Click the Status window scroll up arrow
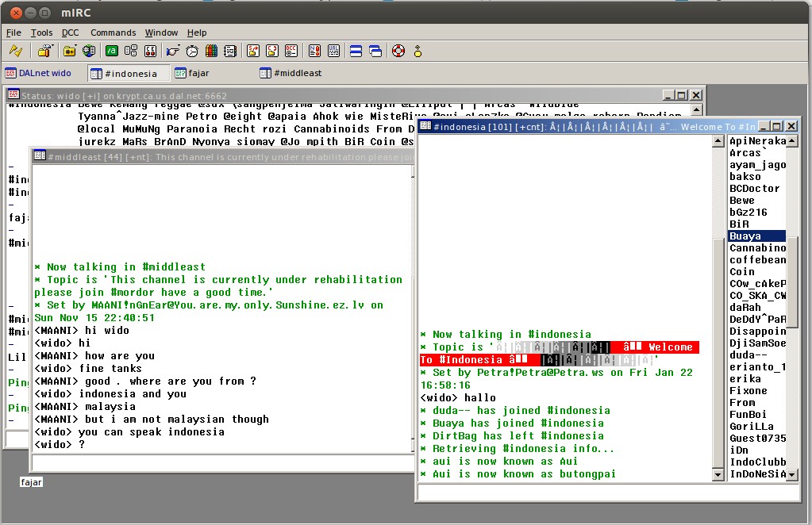The height and width of the screenshot is (525, 812). coord(697,109)
